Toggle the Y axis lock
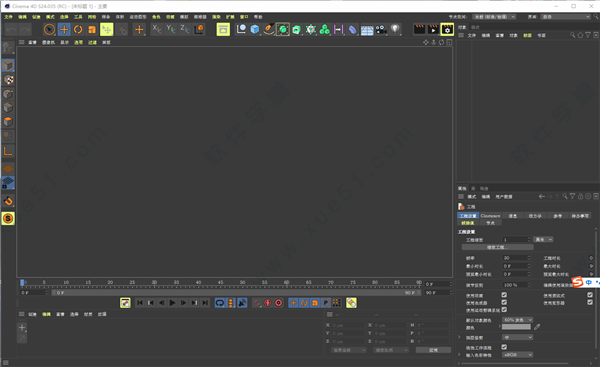Viewport: 600px width, 367px height. tap(171, 29)
